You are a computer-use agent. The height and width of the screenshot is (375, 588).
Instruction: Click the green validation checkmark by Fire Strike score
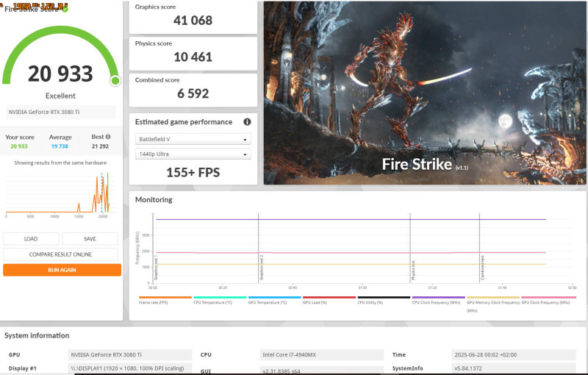click(x=65, y=9)
